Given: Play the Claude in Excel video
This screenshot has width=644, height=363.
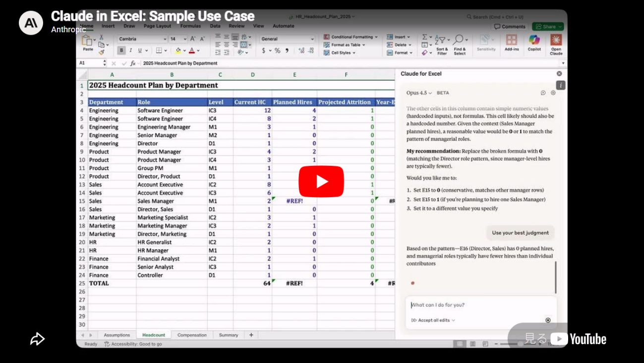Looking at the screenshot, I should [x=321, y=182].
